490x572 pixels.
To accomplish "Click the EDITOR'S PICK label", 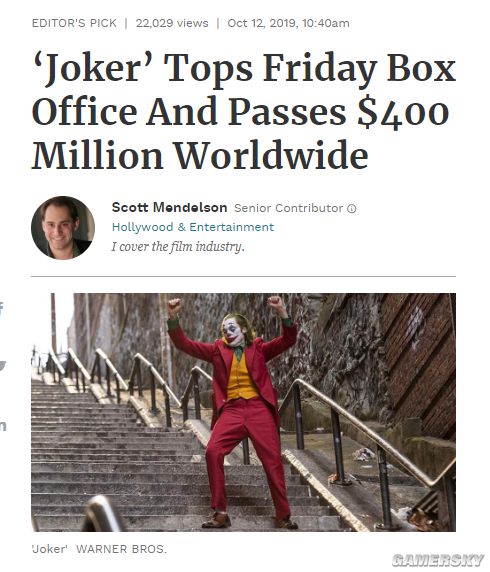I will [74, 23].
